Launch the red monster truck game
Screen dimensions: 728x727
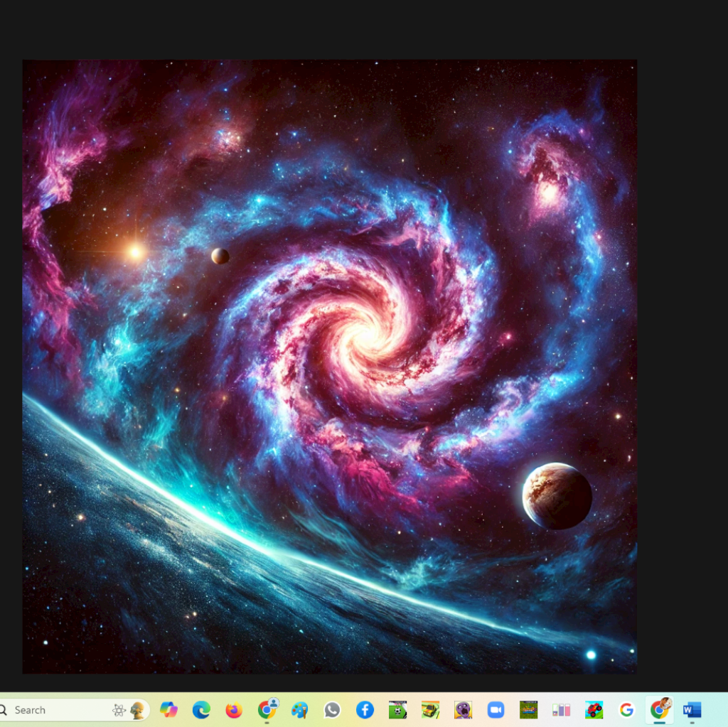(x=594, y=710)
